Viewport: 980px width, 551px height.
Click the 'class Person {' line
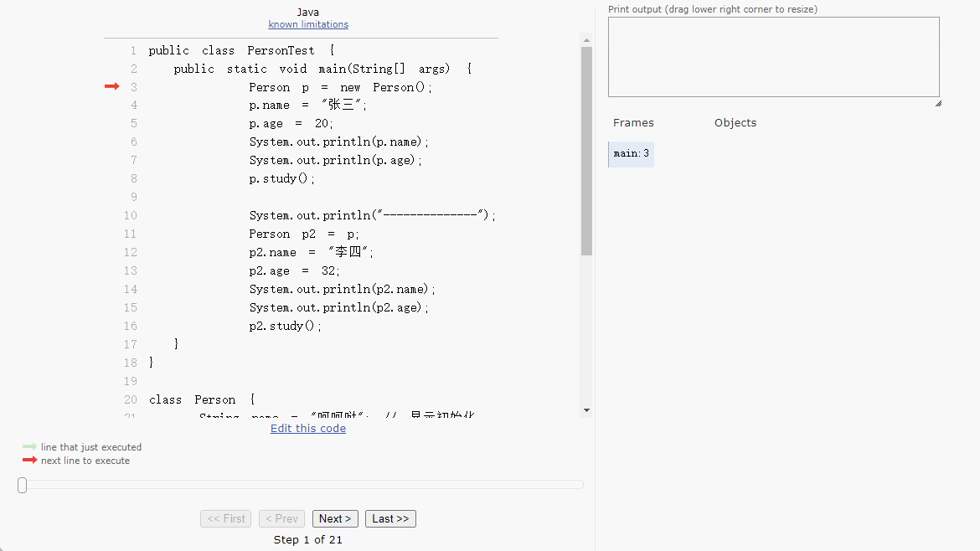(x=202, y=399)
